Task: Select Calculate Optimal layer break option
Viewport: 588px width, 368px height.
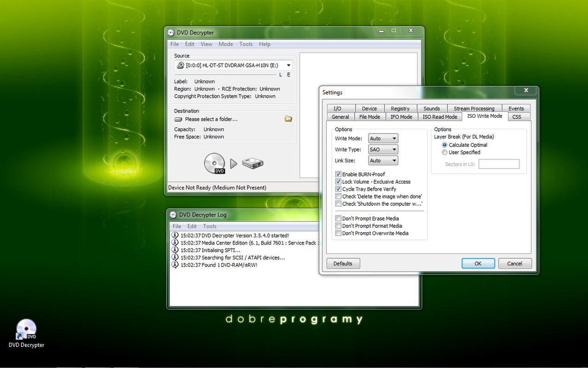Action: pyautogui.click(x=444, y=145)
